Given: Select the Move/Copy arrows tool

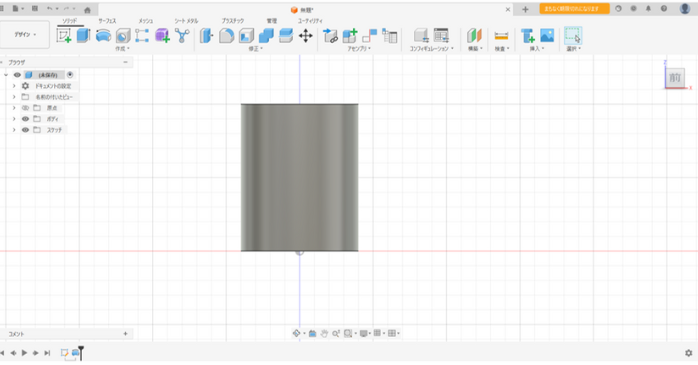Looking at the screenshot, I should click(x=305, y=36).
